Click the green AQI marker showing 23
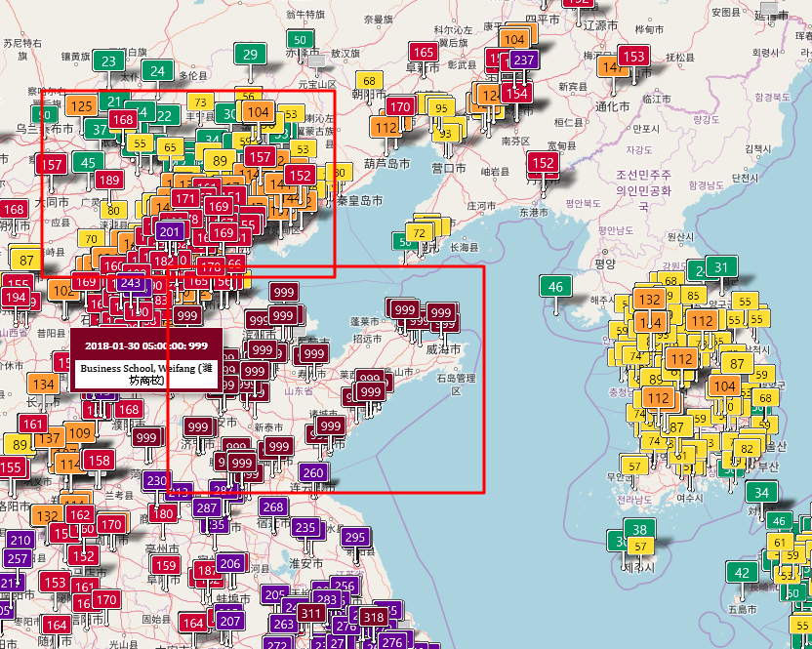The width and height of the screenshot is (812, 649). point(108,61)
